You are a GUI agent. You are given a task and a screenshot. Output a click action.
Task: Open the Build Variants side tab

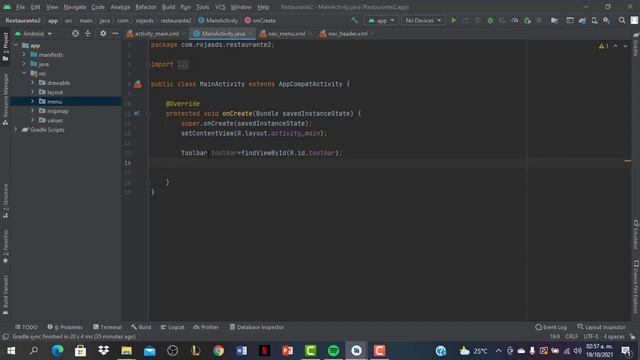click(5, 295)
